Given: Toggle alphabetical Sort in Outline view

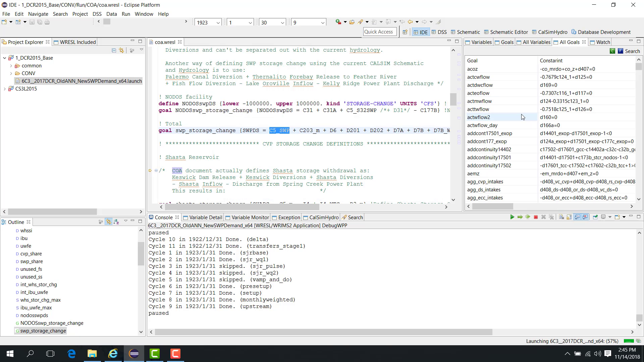Looking at the screenshot, I should (116, 222).
